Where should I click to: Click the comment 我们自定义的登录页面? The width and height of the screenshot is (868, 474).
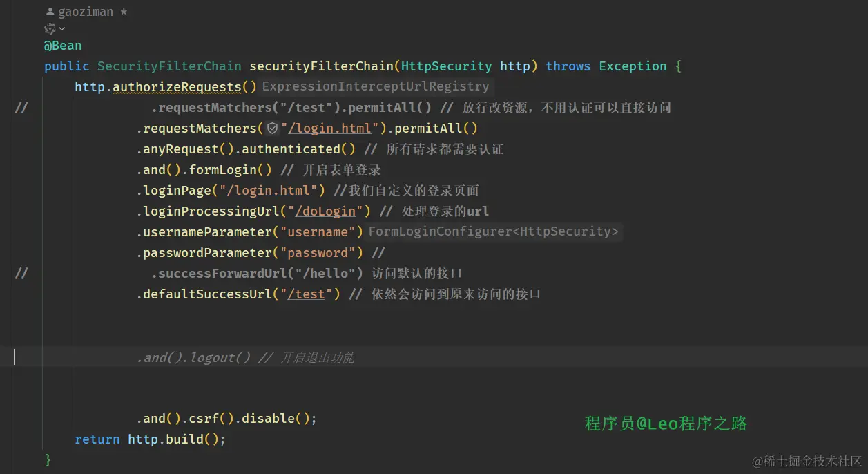(413, 191)
